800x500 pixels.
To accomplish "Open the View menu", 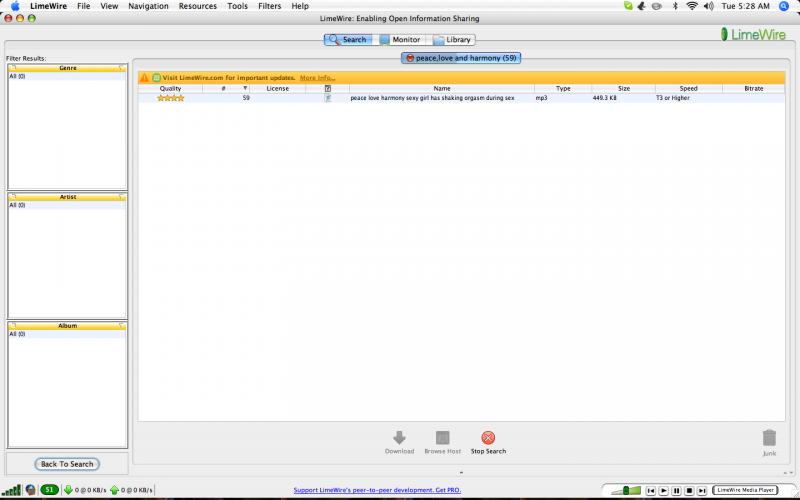I will 109,6.
